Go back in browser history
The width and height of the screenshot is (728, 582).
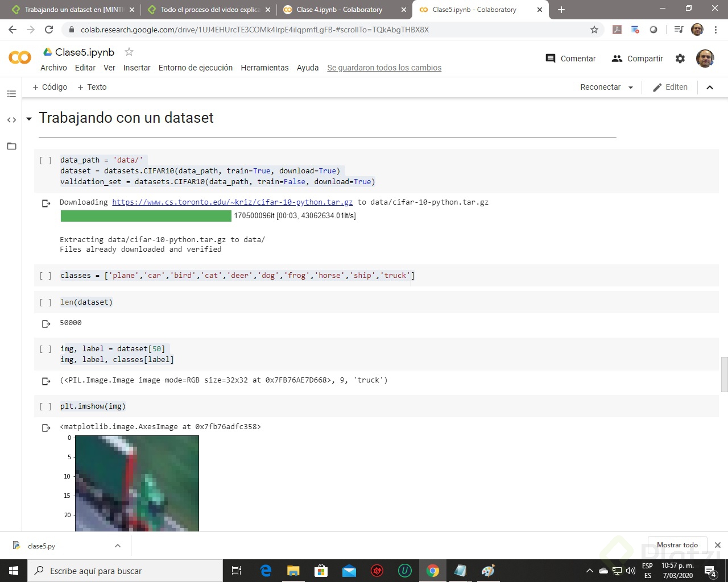(13, 30)
